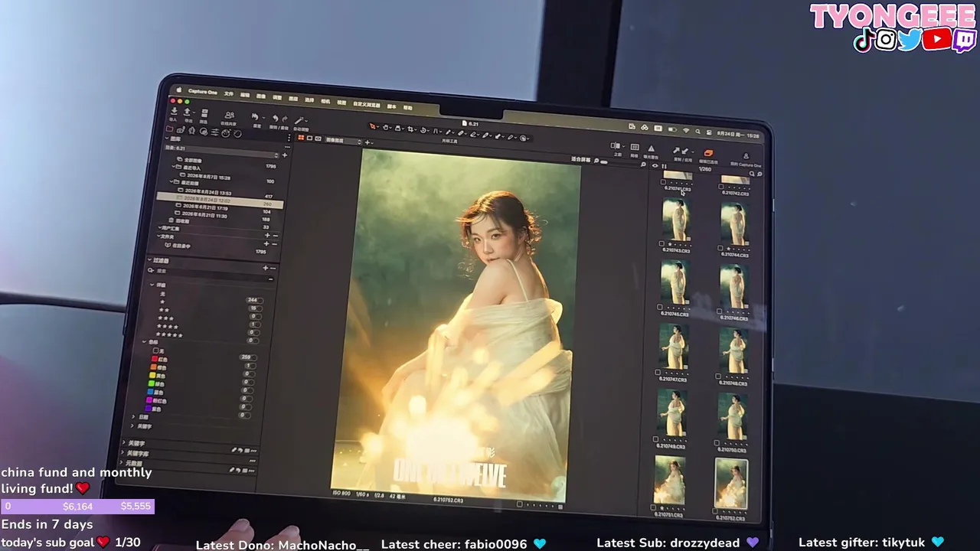Open the Cull (筛选) tool icon
Viewport: 980px width, 551px height.
pos(204,113)
